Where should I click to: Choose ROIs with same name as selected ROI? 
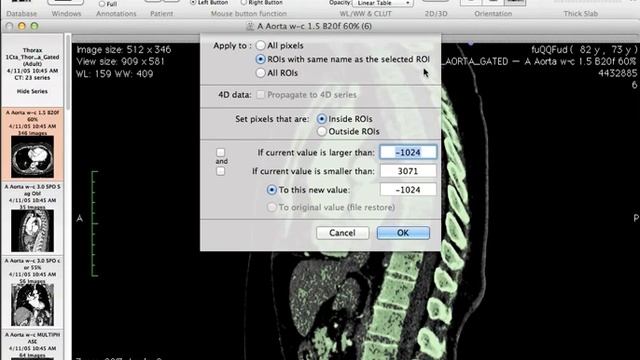click(x=260, y=59)
